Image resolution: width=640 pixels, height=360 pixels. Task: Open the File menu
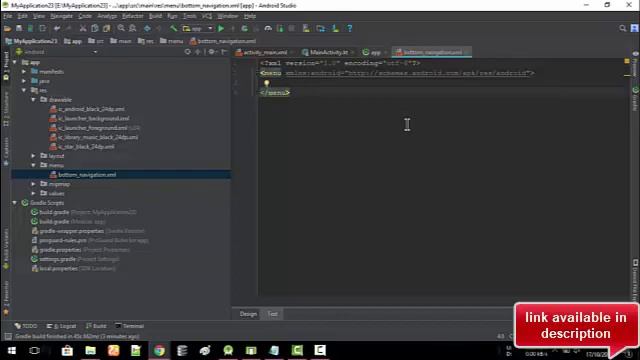[7, 16]
